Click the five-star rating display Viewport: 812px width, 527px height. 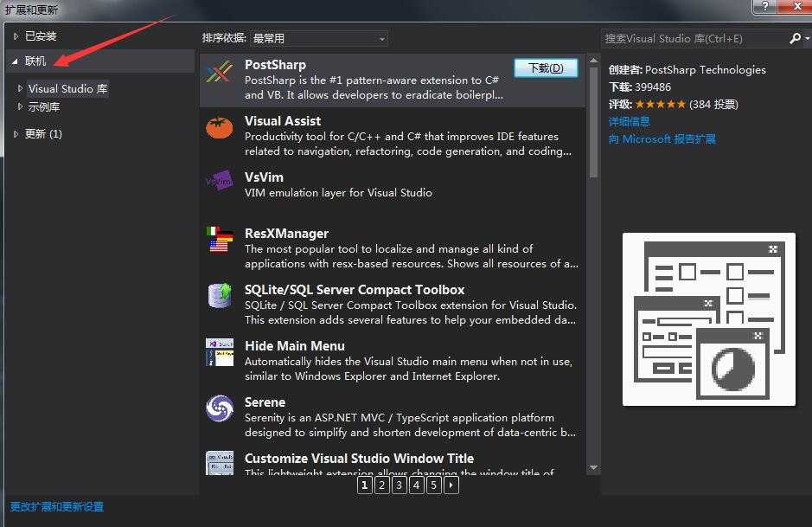coord(661,104)
